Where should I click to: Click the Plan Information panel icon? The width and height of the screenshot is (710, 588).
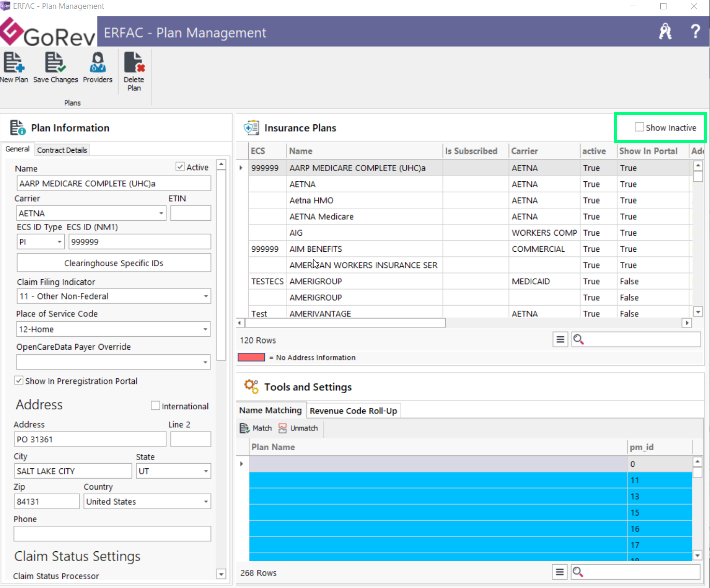click(x=18, y=127)
